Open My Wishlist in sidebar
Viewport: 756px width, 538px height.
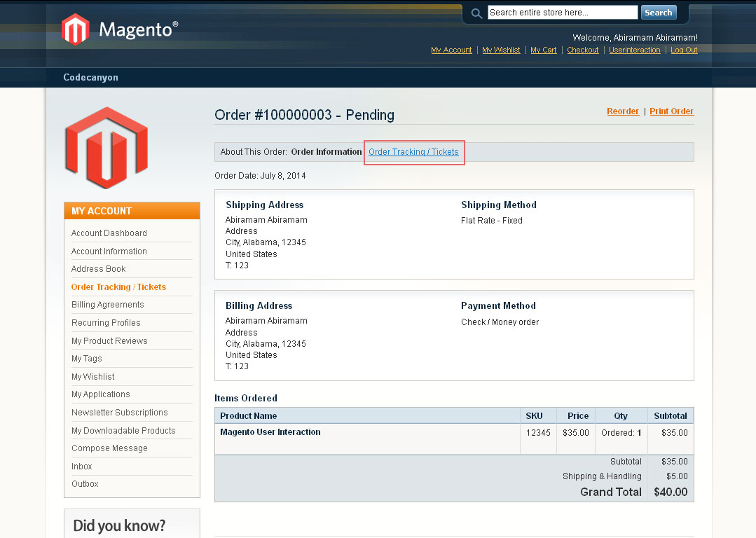(93, 376)
